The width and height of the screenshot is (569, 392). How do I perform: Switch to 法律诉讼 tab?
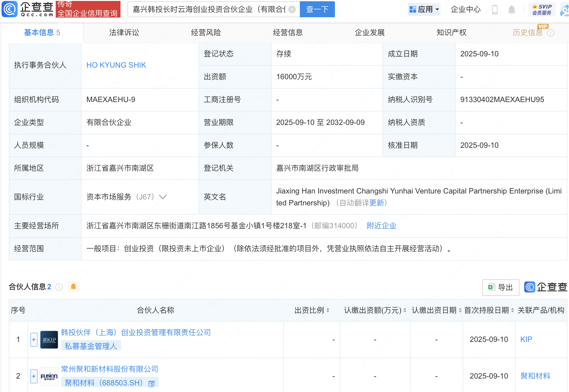[x=124, y=33]
